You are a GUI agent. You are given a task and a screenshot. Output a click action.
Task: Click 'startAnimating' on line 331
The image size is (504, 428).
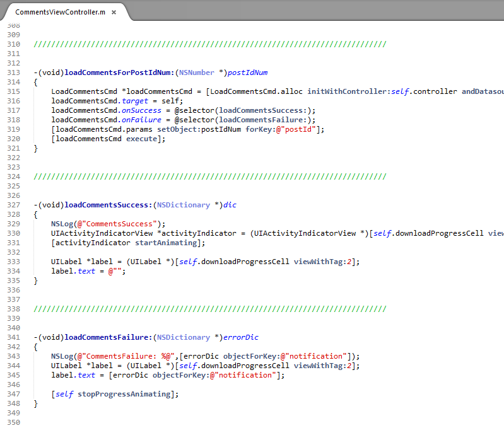click(x=166, y=243)
